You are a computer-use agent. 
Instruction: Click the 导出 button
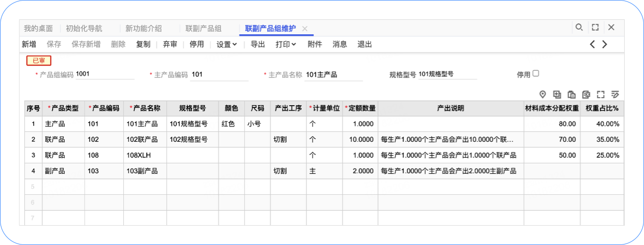pos(258,44)
